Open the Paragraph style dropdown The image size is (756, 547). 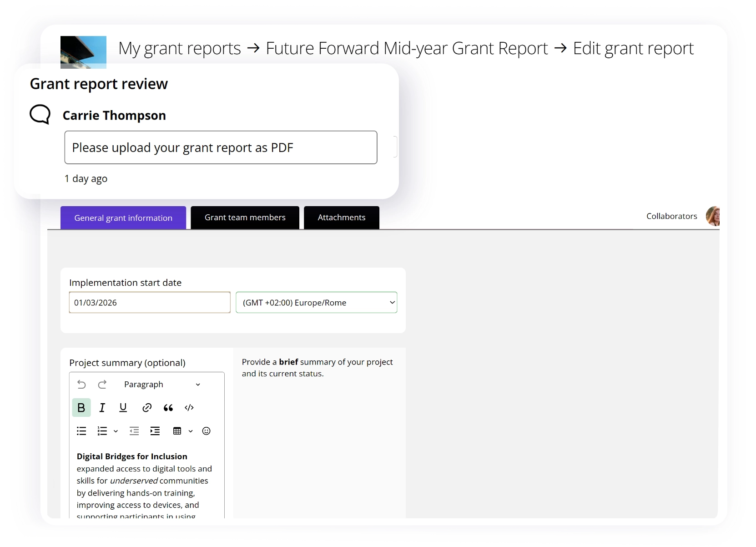162,385
